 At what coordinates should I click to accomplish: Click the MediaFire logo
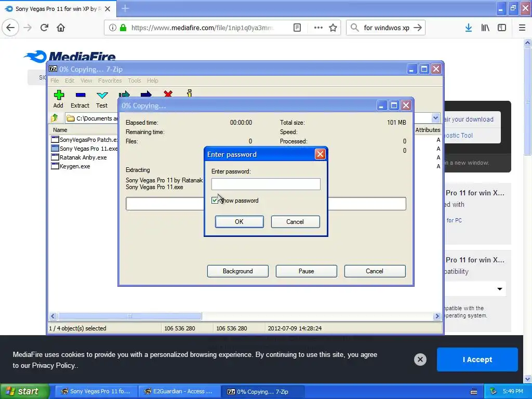pos(70,56)
